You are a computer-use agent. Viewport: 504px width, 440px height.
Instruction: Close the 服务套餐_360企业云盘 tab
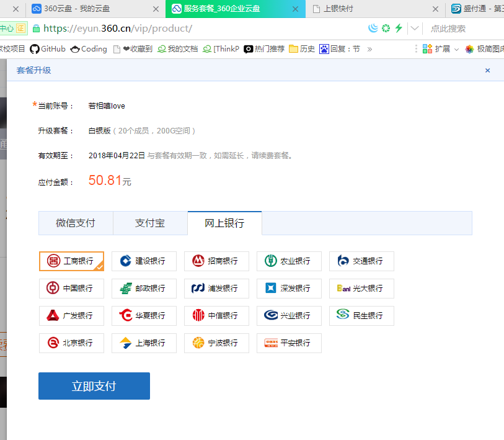point(295,9)
